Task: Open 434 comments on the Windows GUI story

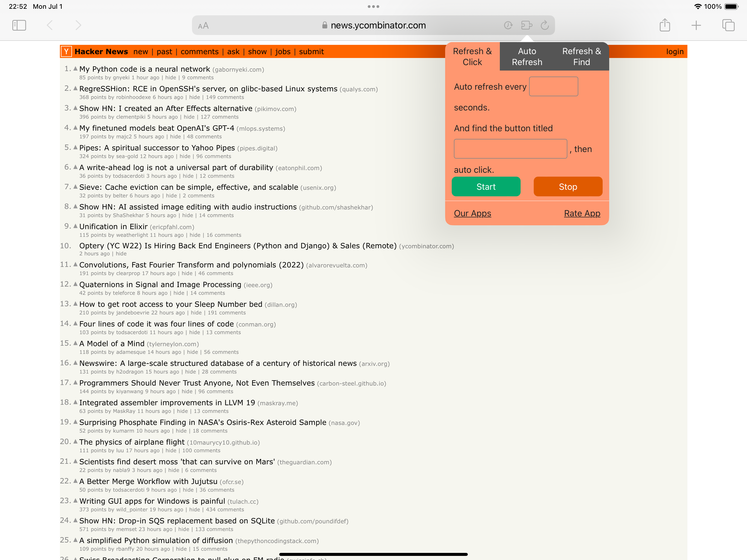Action: pos(225,509)
